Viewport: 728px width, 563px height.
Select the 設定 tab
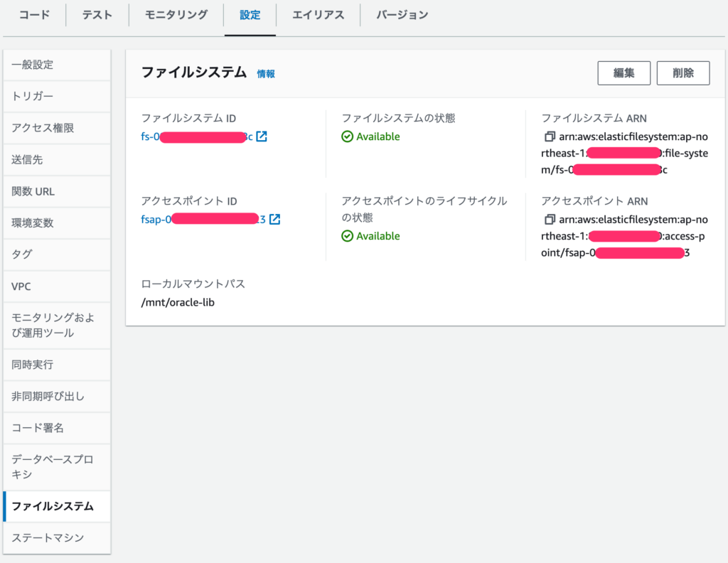tap(250, 15)
